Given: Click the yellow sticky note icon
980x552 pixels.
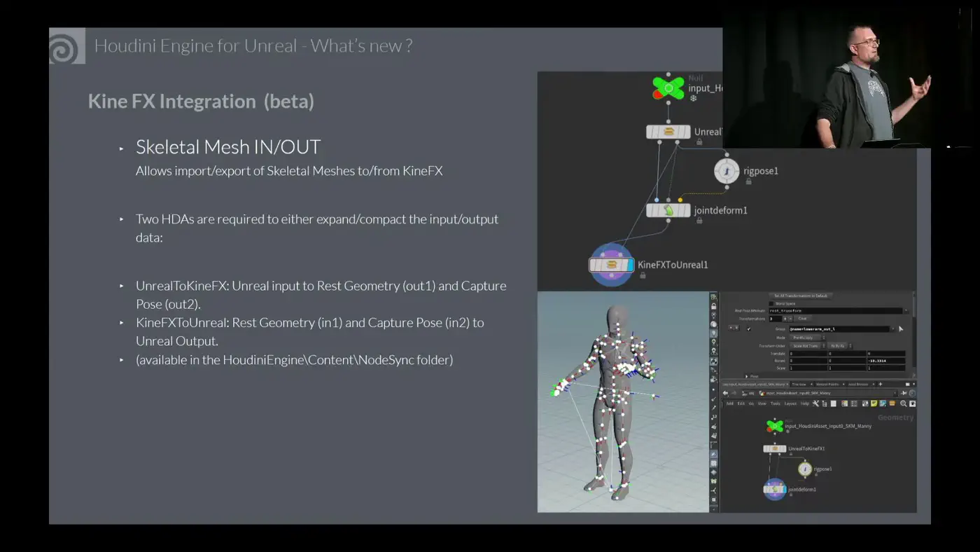Looking at the screenshot, I should (x=874, y=403).
